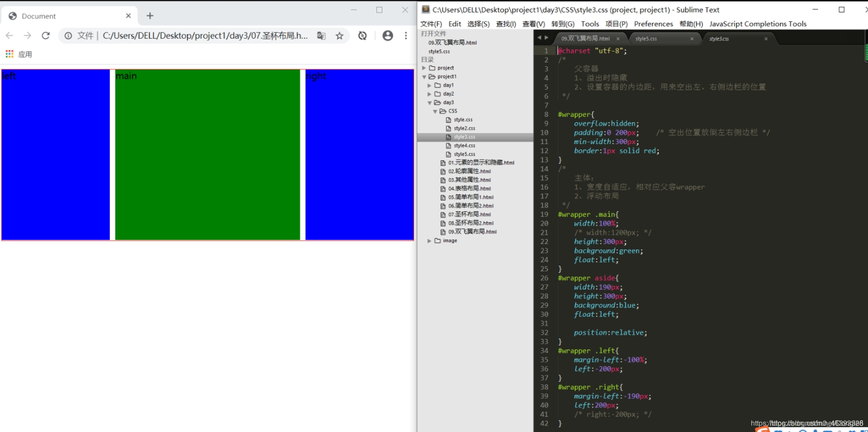Open Tools menu
This screenshot has height=432, width=868.
click(590, 24)
